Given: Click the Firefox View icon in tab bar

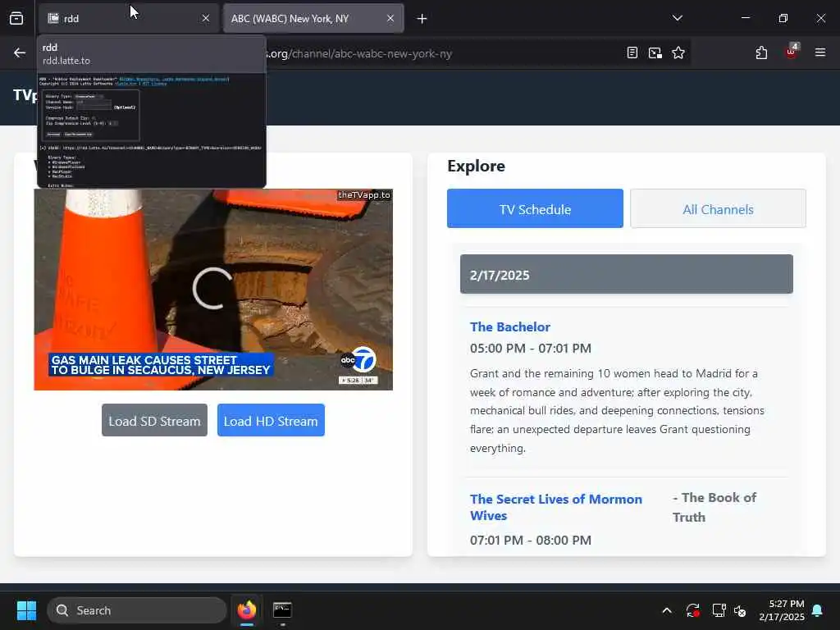Looking at the screenshot, I should coord(16,19).
